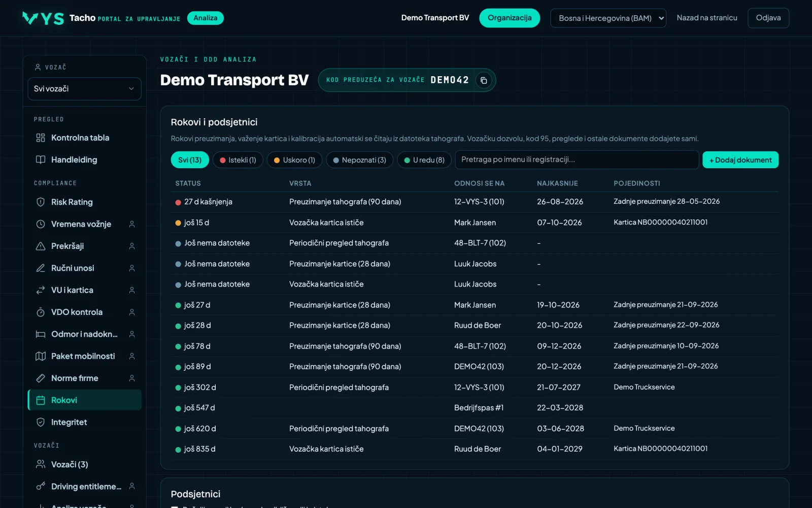Open VU i kartica arrows icon
Viewport: 812px width, 508px height.
[41, 290]
